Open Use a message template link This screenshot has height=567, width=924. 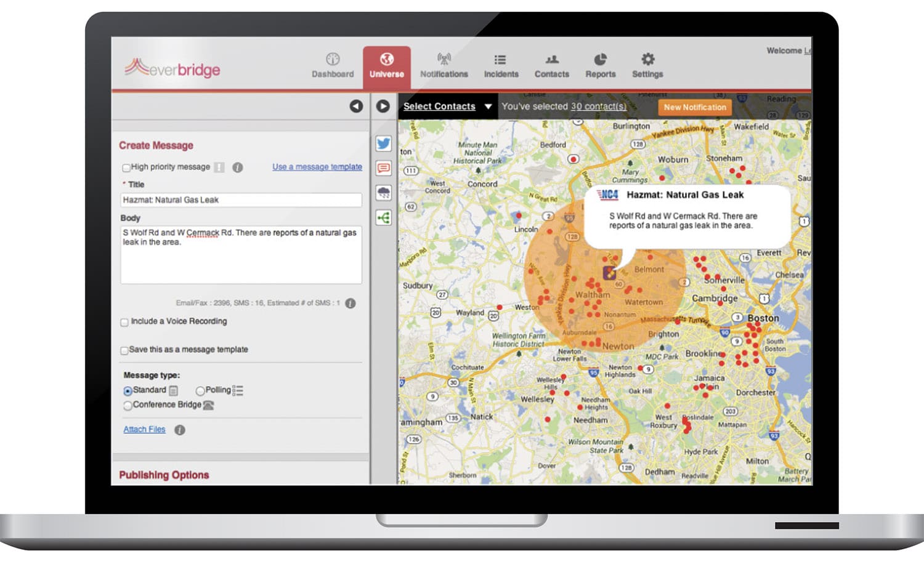(317, 167)
